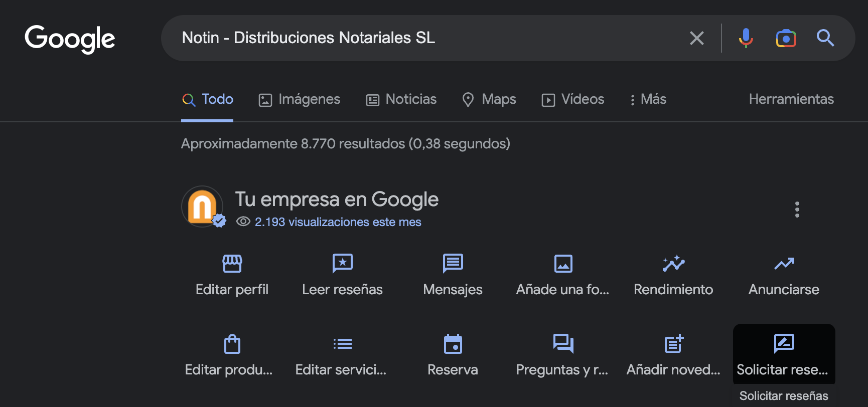
Task: Switch to the Noticias tab
Action: tap(401, 99)
